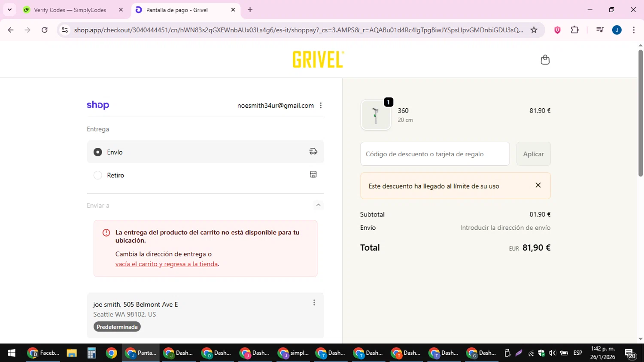Viewport: 644px width, 362px height.
Task: Click the Grivel logo
Action: tap(318, 60)
